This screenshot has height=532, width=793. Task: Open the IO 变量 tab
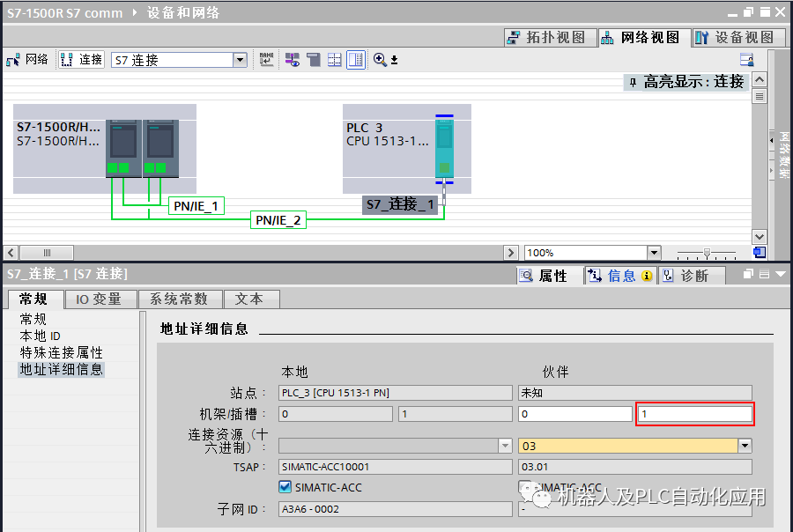coord(100,299)
